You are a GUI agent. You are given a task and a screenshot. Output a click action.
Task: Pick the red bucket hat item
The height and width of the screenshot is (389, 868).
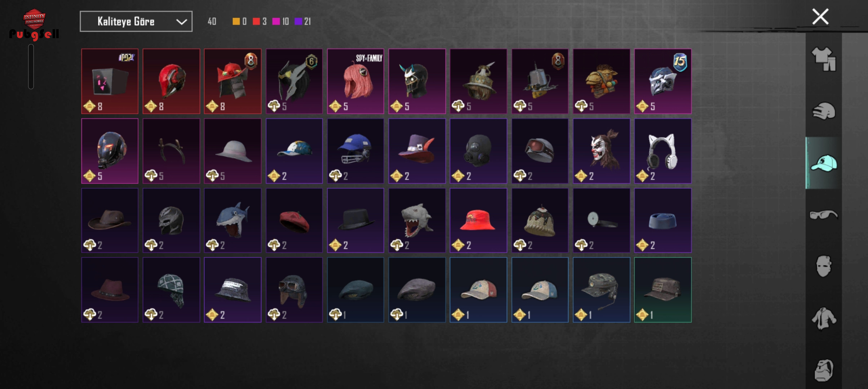click(x=478, y=220)
